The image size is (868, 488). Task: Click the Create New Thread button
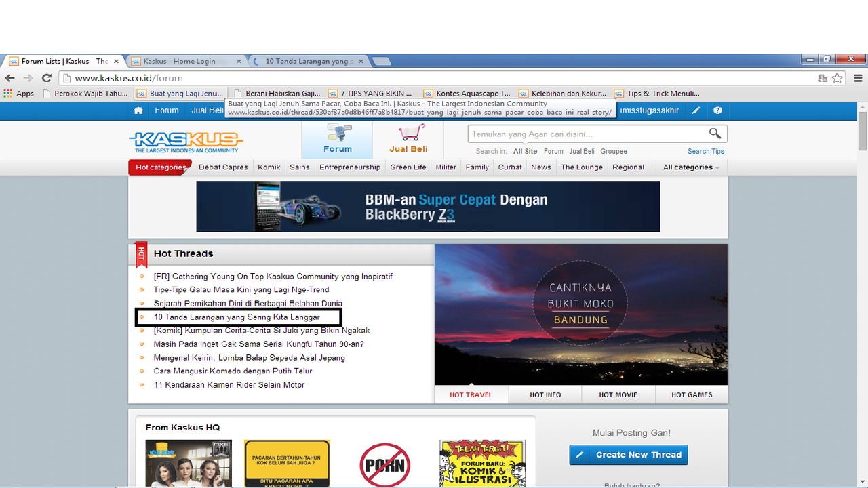[629, 455]
